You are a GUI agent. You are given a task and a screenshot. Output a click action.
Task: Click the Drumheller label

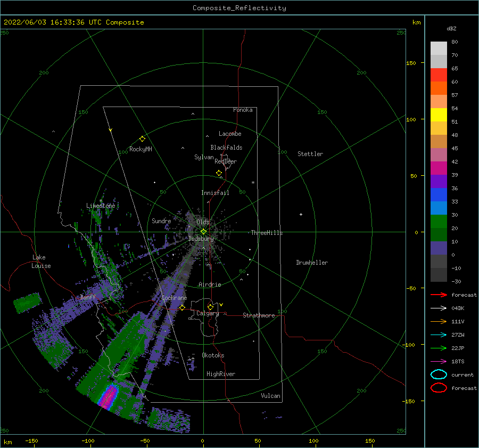pos(312,263)
